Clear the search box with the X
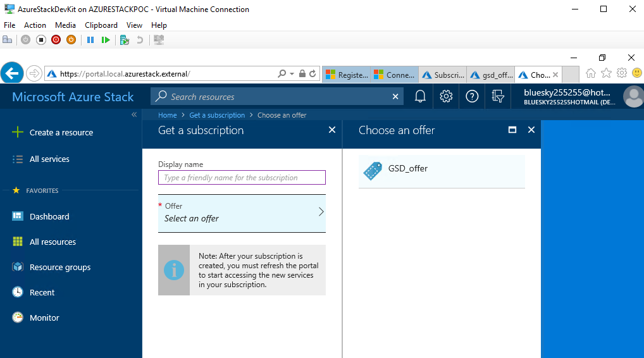Screen dimensions: 644x358 [395, 97]
